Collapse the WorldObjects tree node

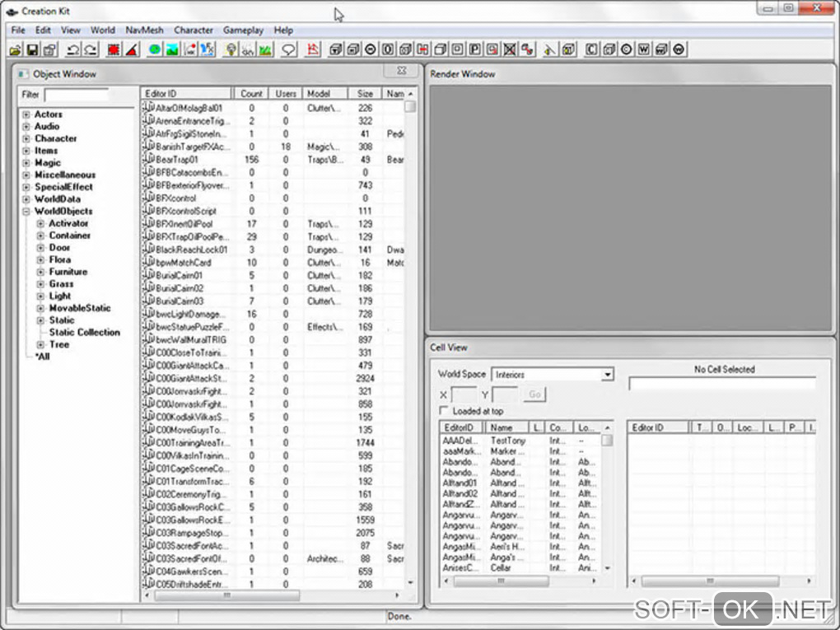coord(26,212)
